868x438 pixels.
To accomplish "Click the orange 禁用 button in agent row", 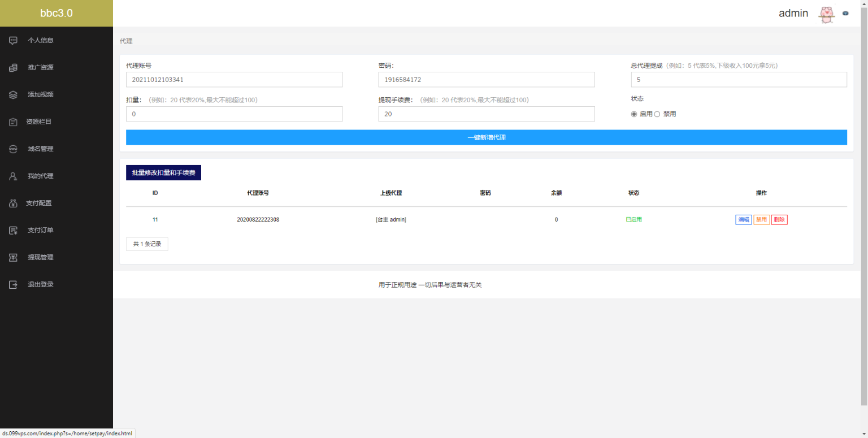I will pyautogui.click(x=761, y=220).
